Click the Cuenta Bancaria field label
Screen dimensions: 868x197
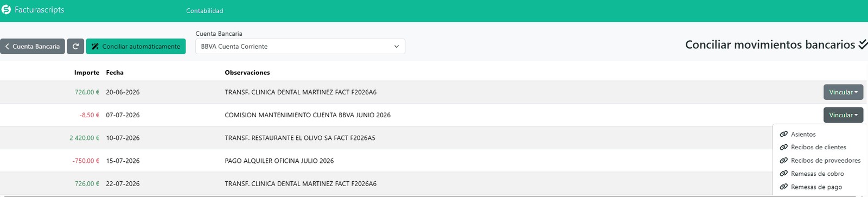(x=219, y=34)
